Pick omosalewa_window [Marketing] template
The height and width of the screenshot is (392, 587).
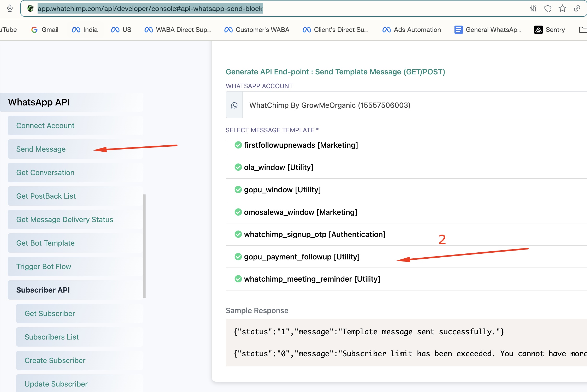[406, 212]
